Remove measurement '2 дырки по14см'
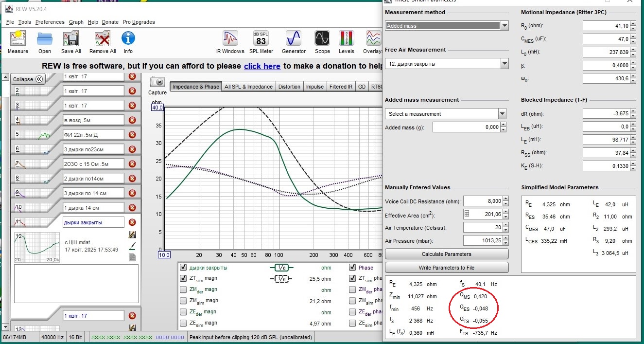The height and width of the screenshot is (344, 644). click(132, 178)
